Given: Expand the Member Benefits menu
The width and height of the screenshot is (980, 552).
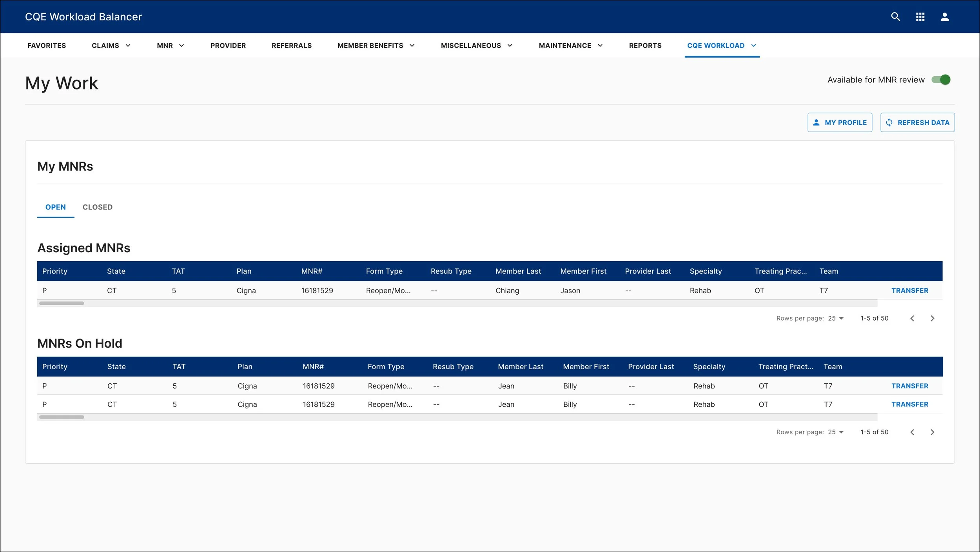Looking at the screenshot, I should (x=376, y=46).
